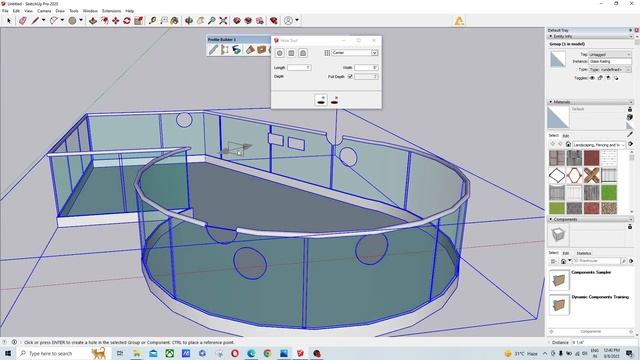Click the Instance name field
Viewport: 640px width, 360px height.
coord(610,61)
